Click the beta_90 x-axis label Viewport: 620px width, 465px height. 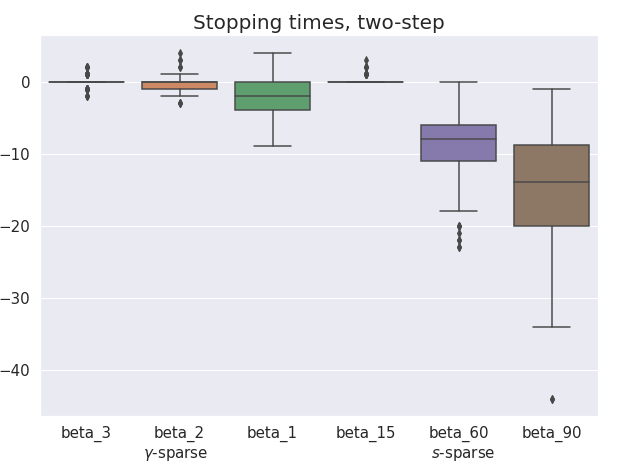click(x=551, y=433)
